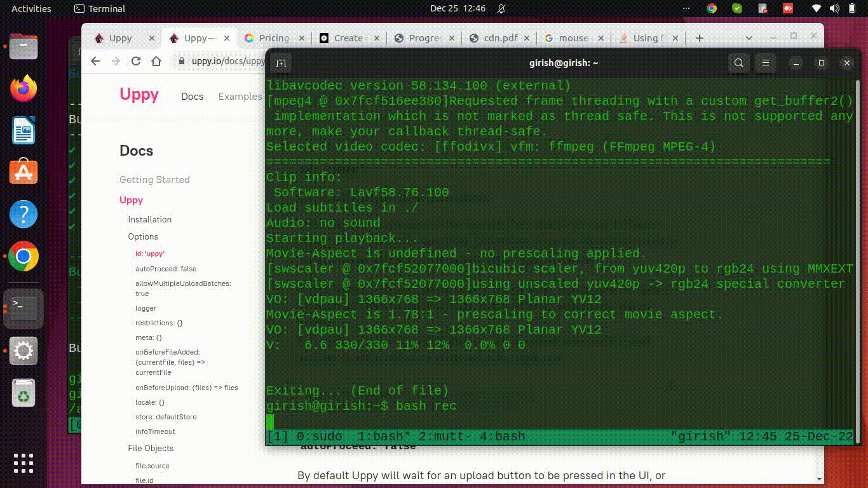Image resolution: width=868 pixels, height=488 pixels.
Task: Go to File Objects in docs sidebar
Action: (151, 448)
